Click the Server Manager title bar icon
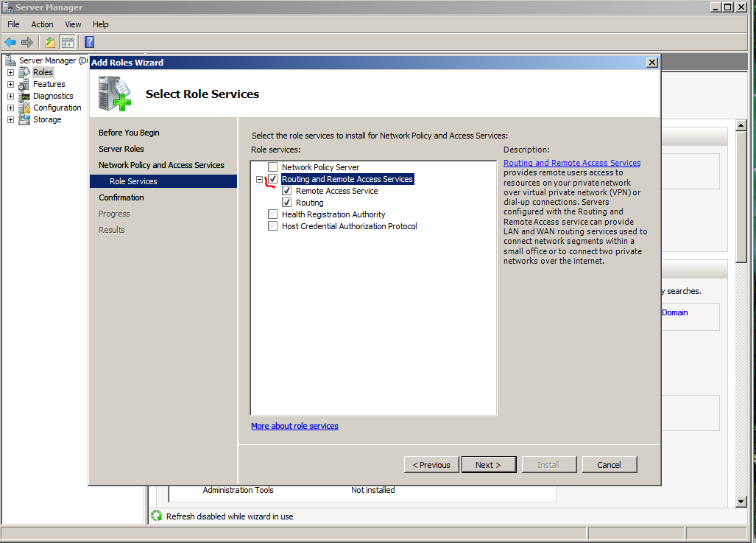 pos(7,7)
